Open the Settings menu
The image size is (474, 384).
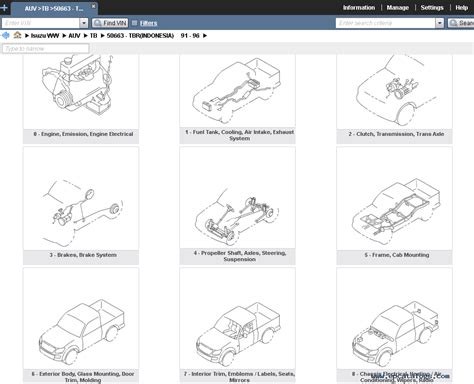[432, 8]
